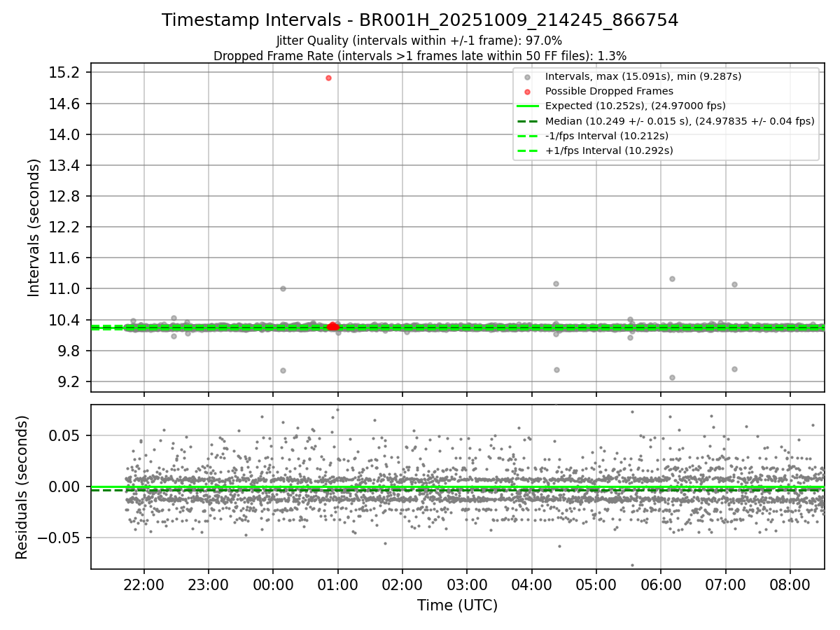This screenshot has width=840, height=630.
Task: Click the '0.05' residuals tick label
Action: pos(66,435)
